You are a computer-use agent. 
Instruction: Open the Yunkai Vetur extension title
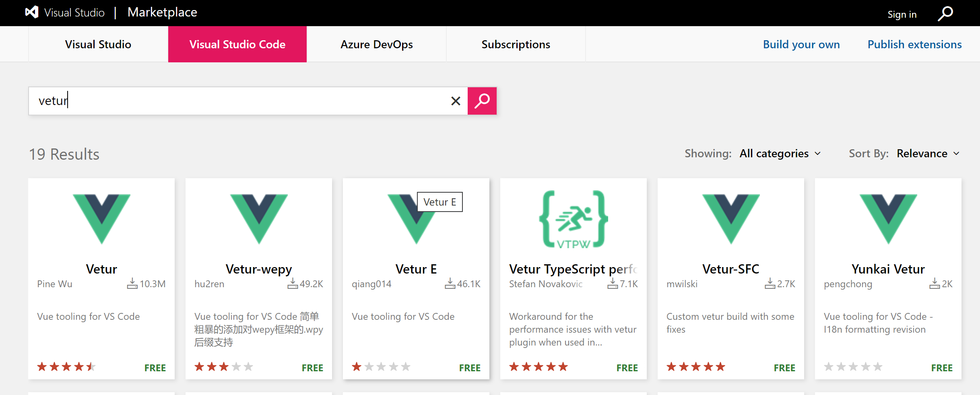[x=888, y=269]
